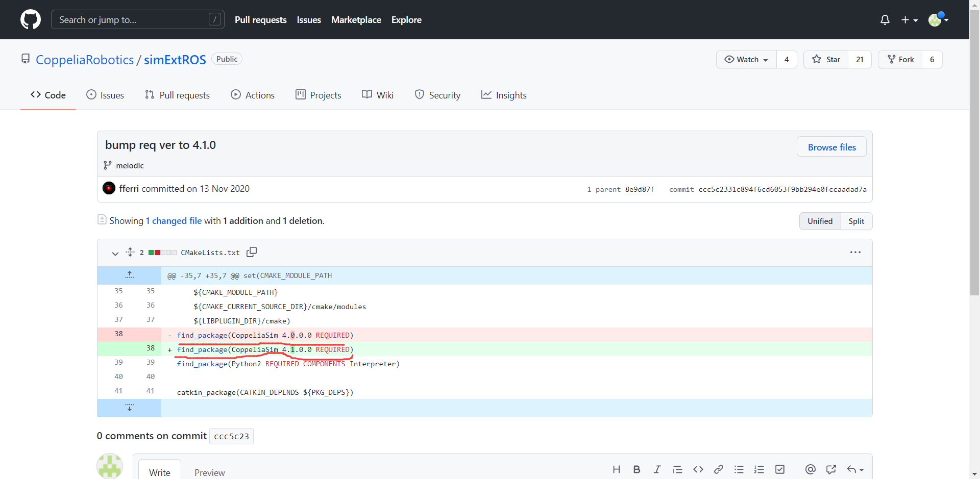Open Explore in top navigation
980x479 pixels.
click(406, 19)
